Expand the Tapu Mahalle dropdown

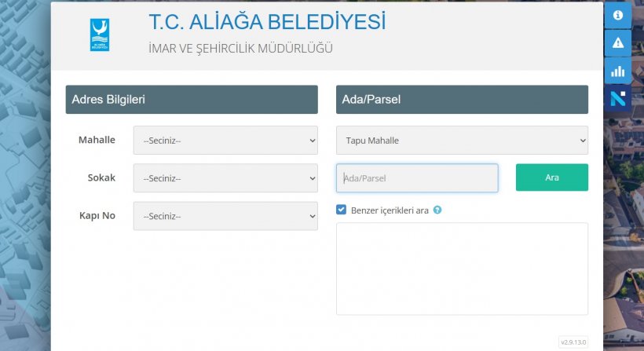pyautogui.click(x=462, y=141)
